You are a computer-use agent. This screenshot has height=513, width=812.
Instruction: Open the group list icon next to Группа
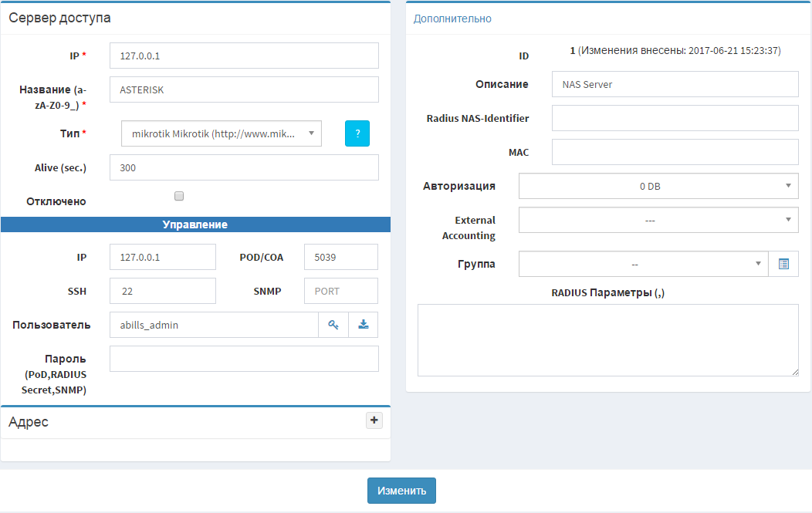coord(783,264)
